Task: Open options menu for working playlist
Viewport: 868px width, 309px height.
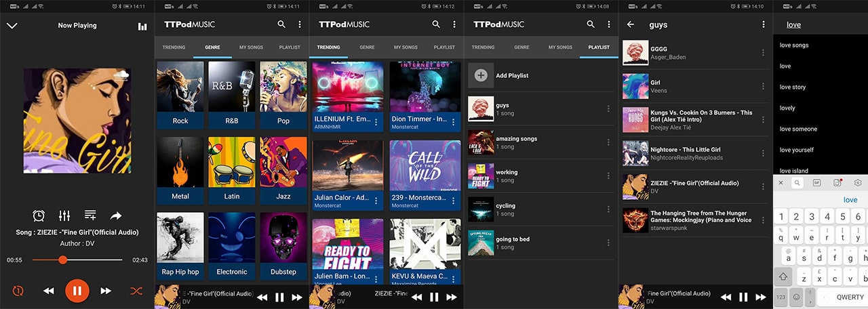Action: pyautogui.click(x=608, y=176)
